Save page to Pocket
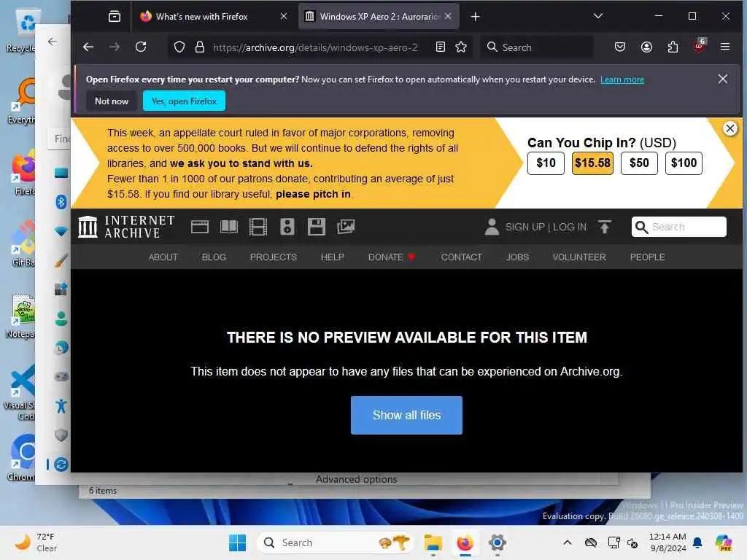The image size is (747, 560). point(620,47)
